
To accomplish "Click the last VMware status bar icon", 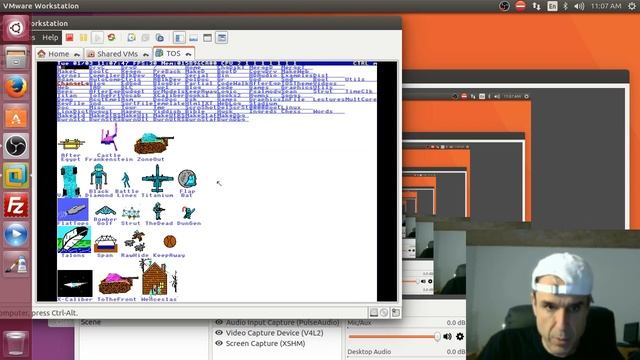I will [395, 313].
